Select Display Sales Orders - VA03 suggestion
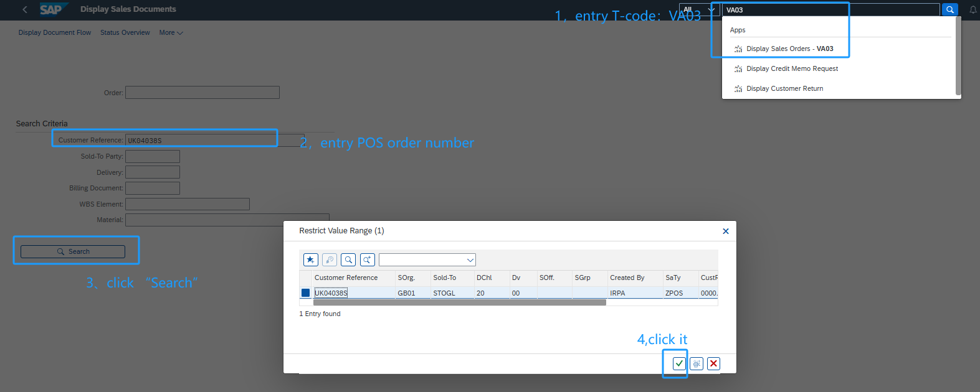 click(789, 49)
